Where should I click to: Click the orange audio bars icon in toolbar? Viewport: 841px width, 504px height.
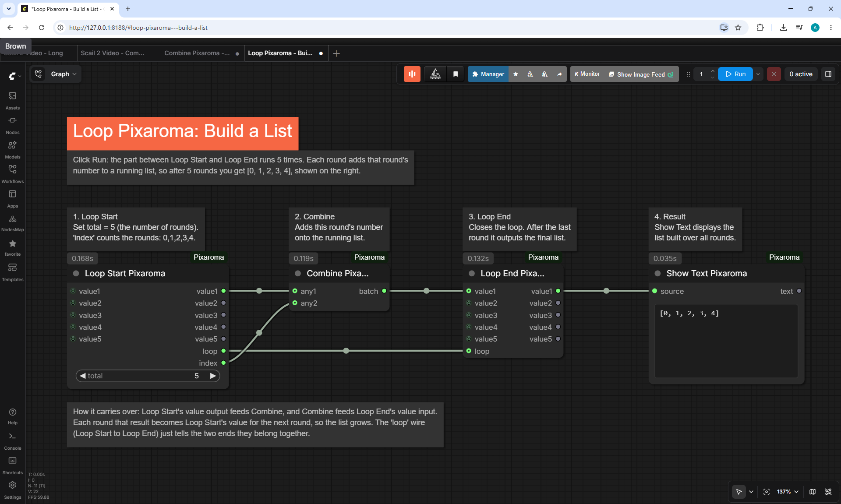tap(412, 74)
